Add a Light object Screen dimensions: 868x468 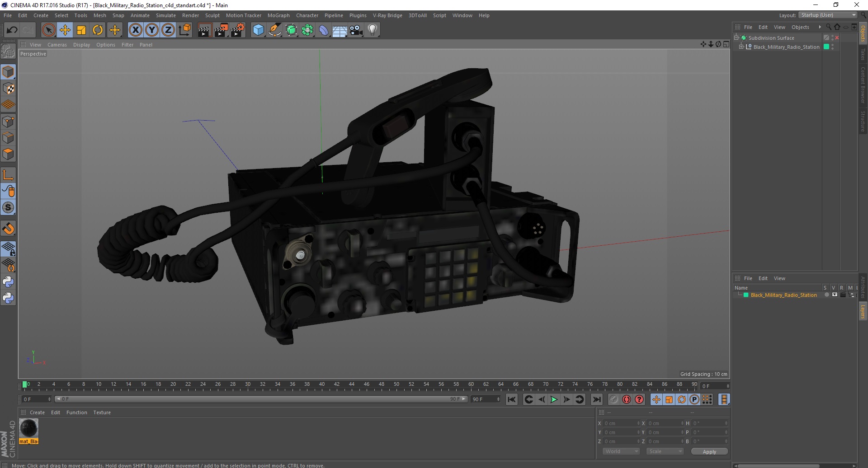(x=373, y=30)
